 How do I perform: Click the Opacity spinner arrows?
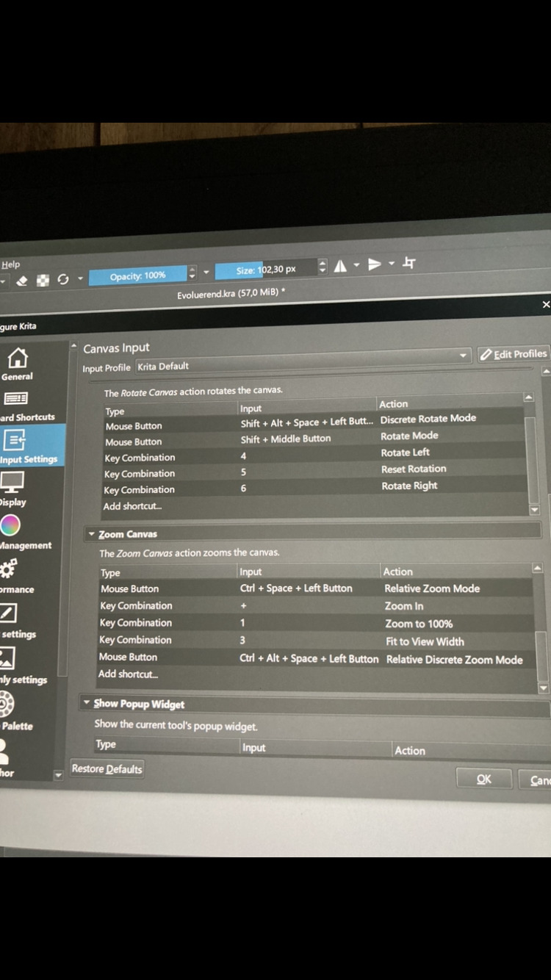pyautogui.click(x=192, y=273)
